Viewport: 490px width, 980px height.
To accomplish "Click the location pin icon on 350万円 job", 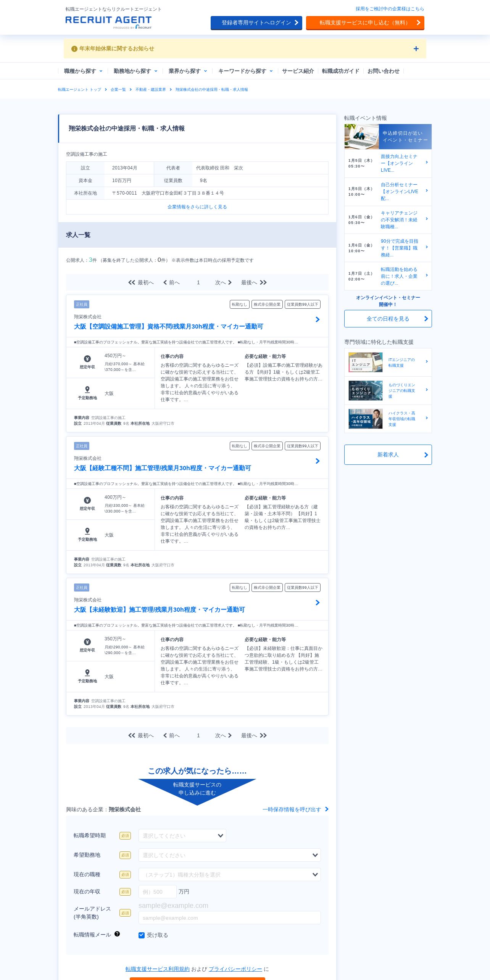I will tap(87, 672).
